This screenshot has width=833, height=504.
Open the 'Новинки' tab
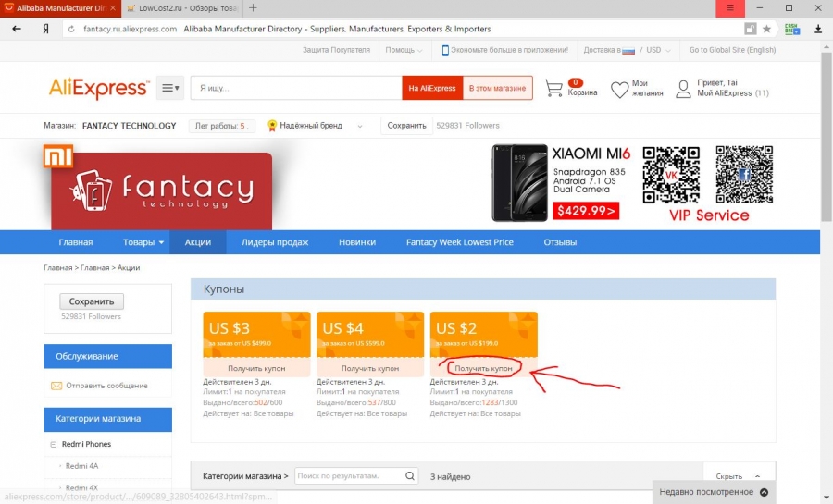pyautogui.click(x=357, y=242)
